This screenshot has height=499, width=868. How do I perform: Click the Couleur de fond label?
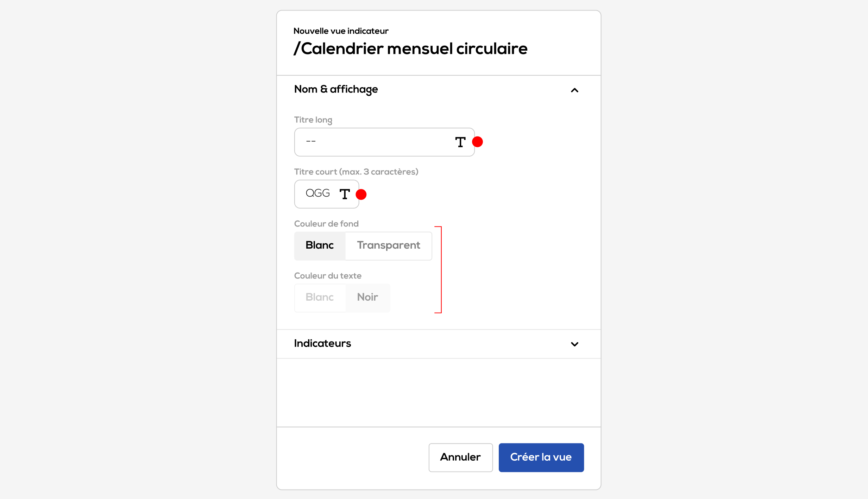pos(326,224)
